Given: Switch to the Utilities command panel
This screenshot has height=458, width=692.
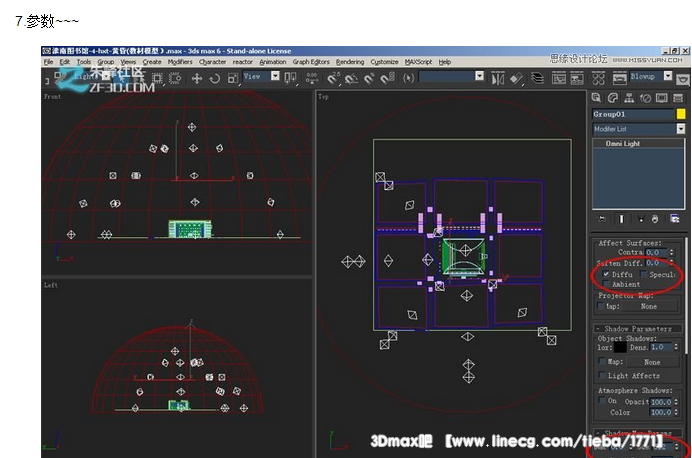Looking at the screenshot, I should pos(678,98).
